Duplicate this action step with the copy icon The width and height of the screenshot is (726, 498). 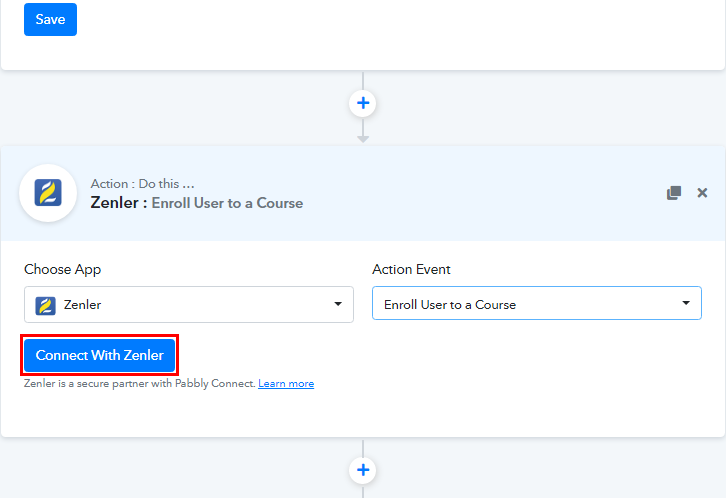[x=674, y=193]
